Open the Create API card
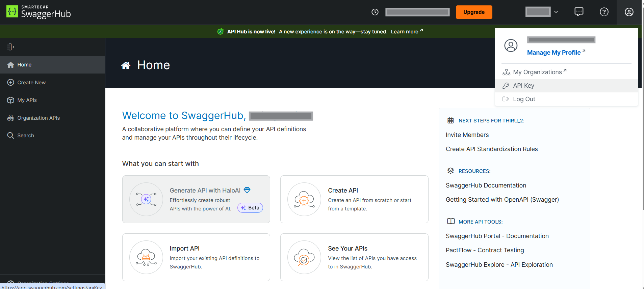 click(x=354, y=199)
